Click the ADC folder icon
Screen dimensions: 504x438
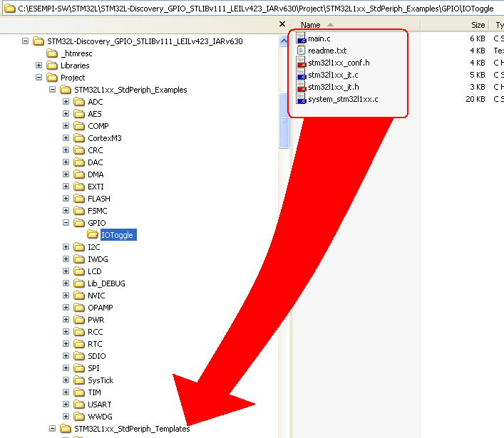point(78,102)
